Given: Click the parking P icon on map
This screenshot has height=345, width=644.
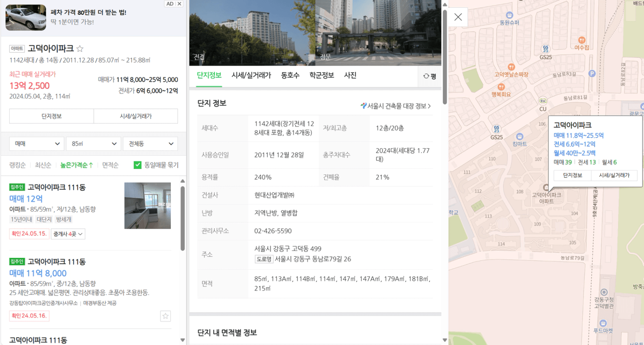Looking at the screenshot, I should (x=592, y=73).
